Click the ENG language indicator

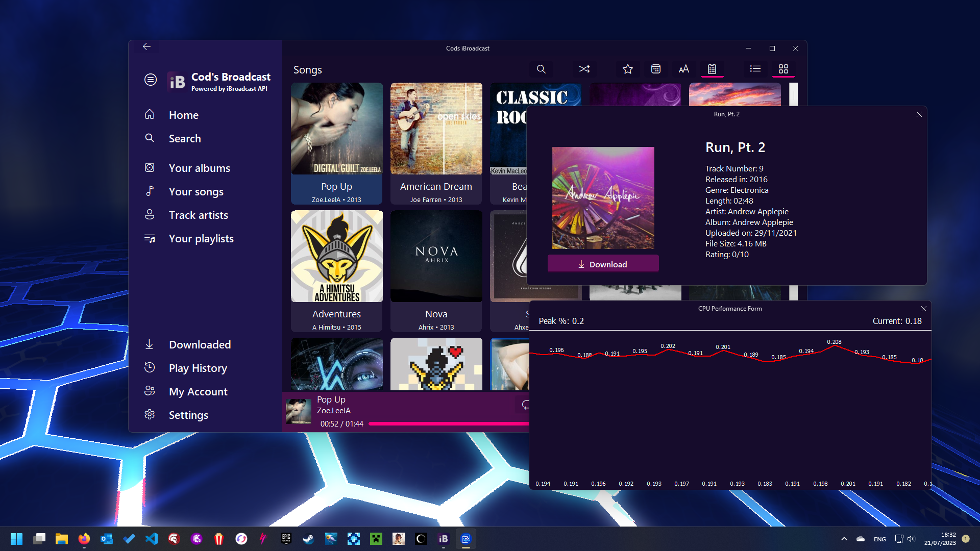coord(880,539)
